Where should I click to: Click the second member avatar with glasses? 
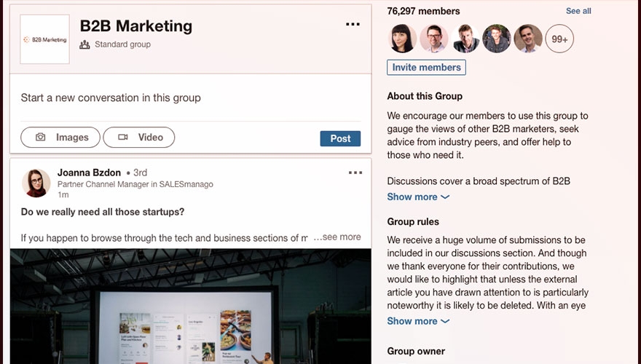pyautogui.click(x=433, y=39)
